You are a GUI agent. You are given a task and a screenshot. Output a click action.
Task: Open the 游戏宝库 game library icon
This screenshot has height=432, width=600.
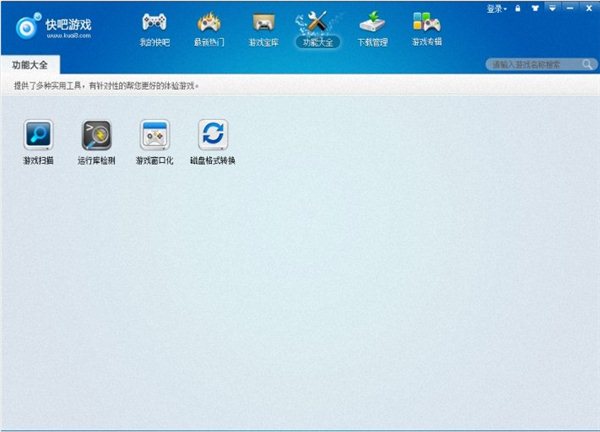pos(264,22)
